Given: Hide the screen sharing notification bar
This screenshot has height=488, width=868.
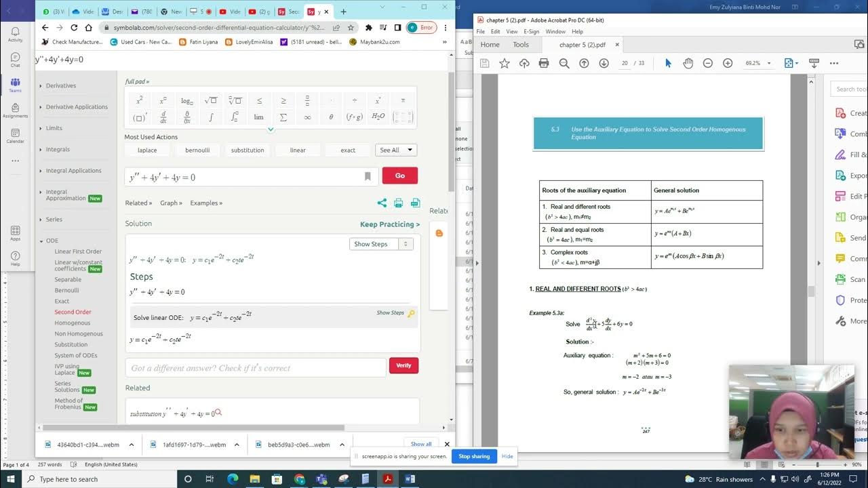Looking at the screenshot, I should 507,456.
